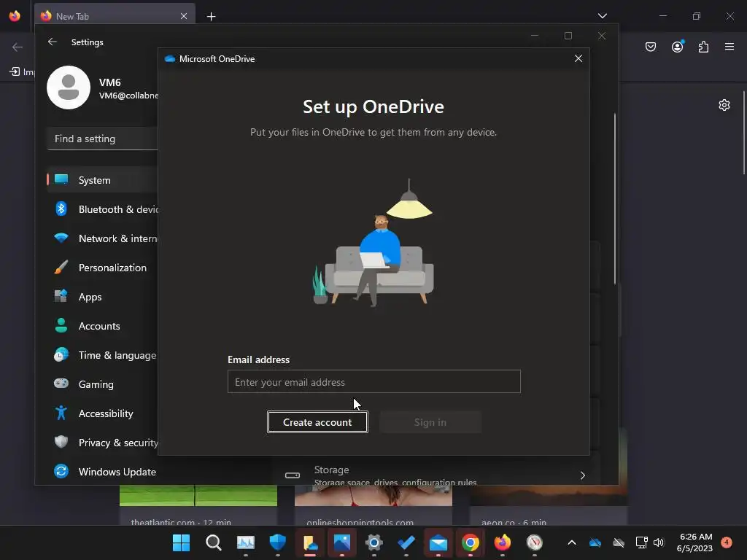Select Personalization in Settings sidebar

click(x=102, y=268)
